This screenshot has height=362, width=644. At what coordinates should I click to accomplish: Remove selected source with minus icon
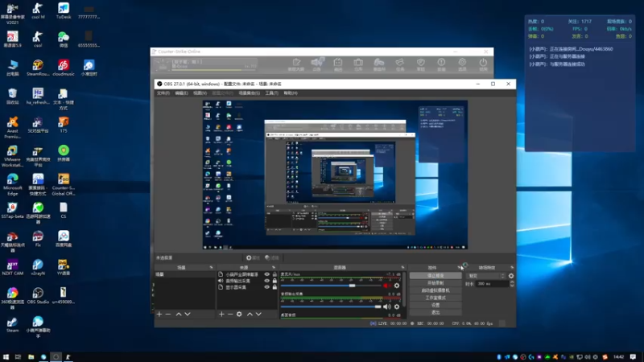pyautogui.click(x=230, y=314)
